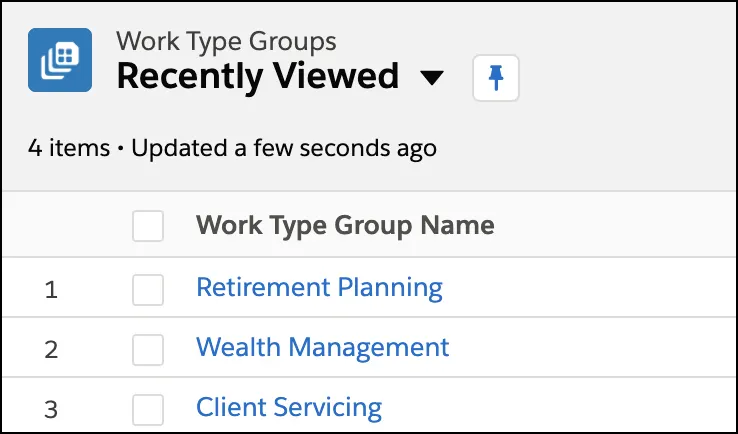
Task: Open the Wealth Management work type group
Action: point(322,347)
